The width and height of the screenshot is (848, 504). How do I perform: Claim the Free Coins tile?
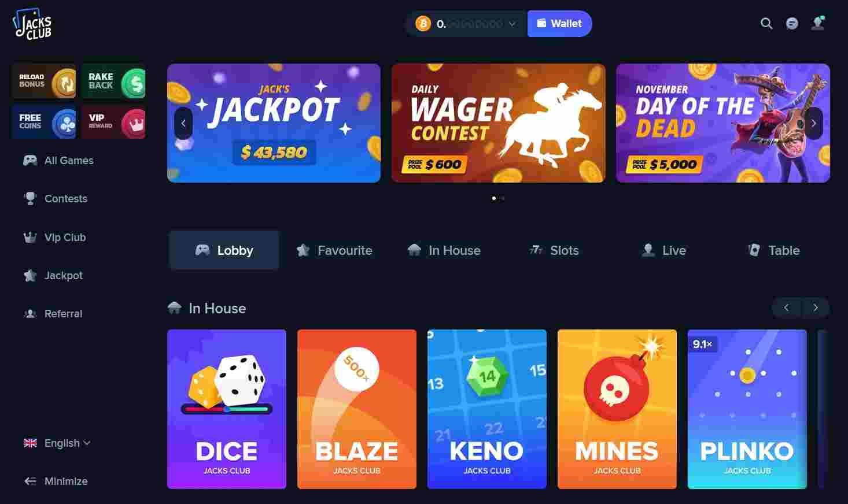click(44, 122)
